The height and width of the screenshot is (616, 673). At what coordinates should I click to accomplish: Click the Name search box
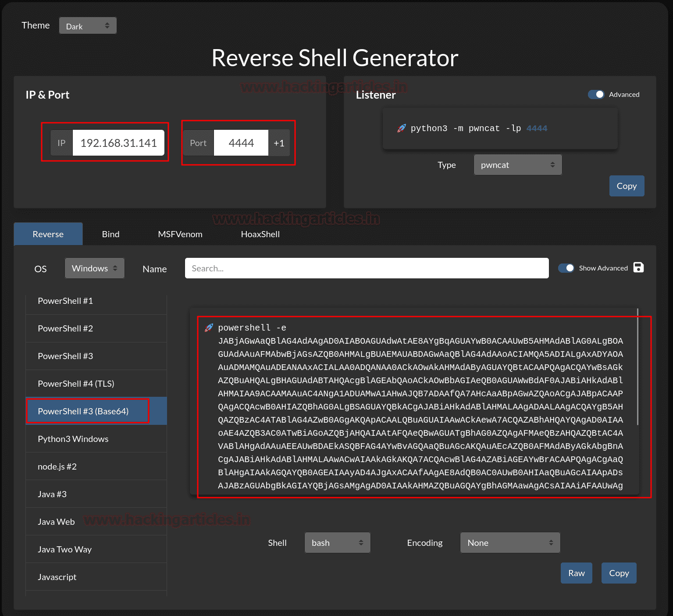click(367, 268)
